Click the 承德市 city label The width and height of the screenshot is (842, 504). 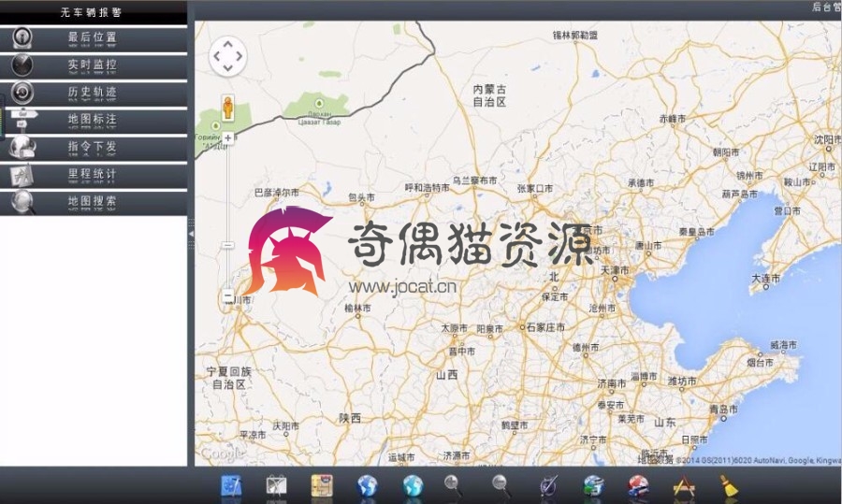click(x=641, y=182)
